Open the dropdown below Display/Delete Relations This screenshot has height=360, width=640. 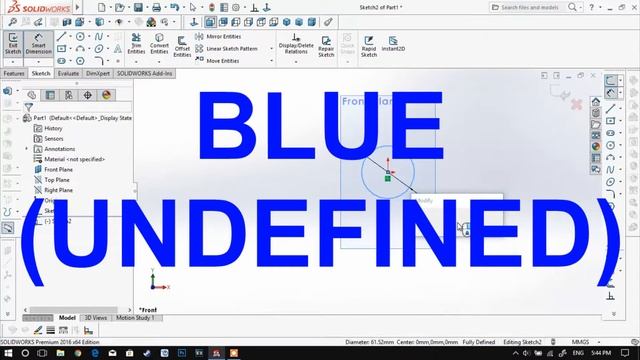296,62
